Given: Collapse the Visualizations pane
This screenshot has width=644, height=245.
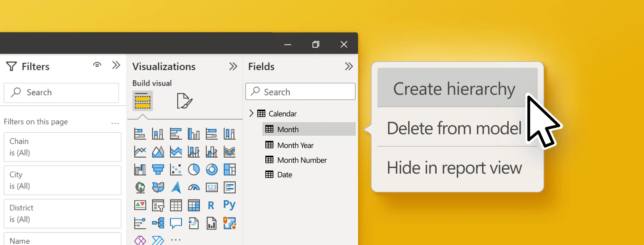Looking at the screenshot, I should coord(233,66).
